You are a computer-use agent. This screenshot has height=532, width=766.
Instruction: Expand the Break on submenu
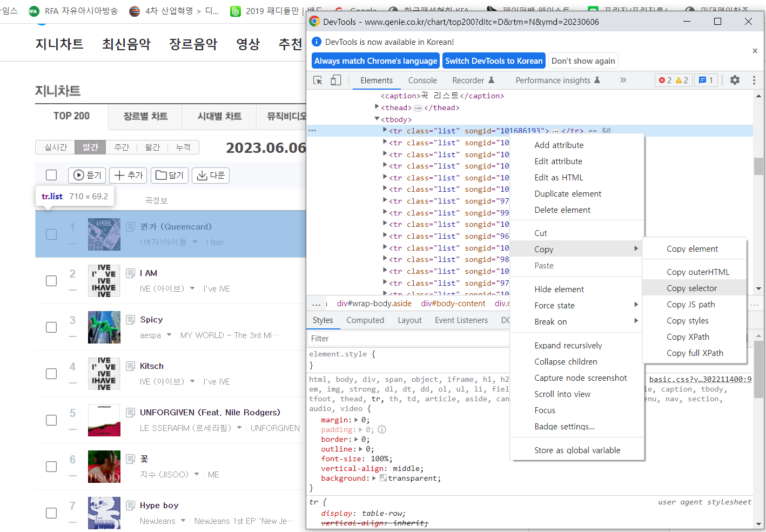click(636, 321)
